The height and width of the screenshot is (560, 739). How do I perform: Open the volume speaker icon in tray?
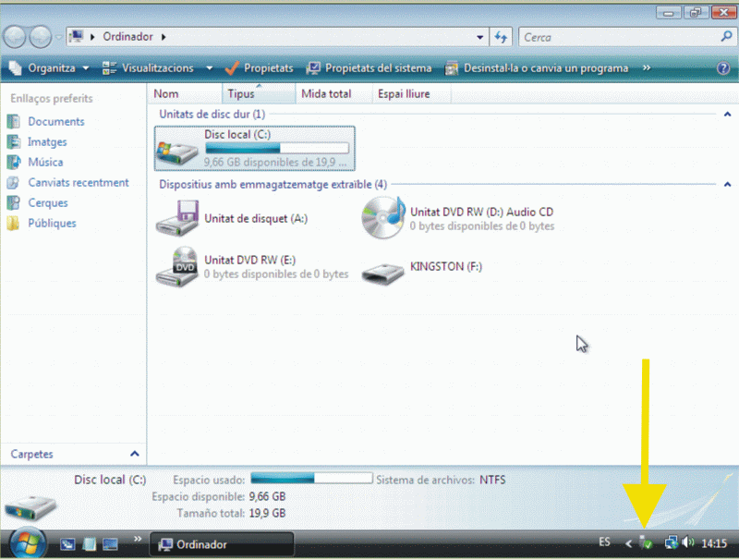click(688, 542)
